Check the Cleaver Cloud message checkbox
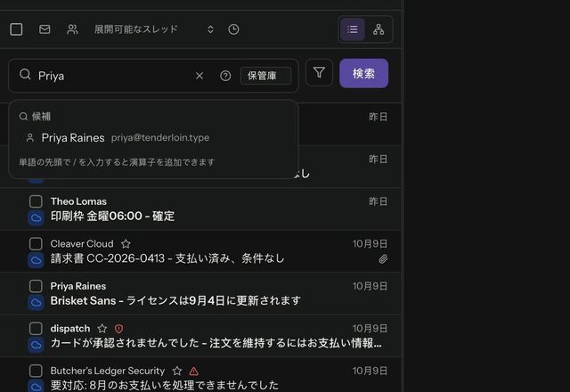This screenshot has height=392, width=570. click(x=36, y=243)
